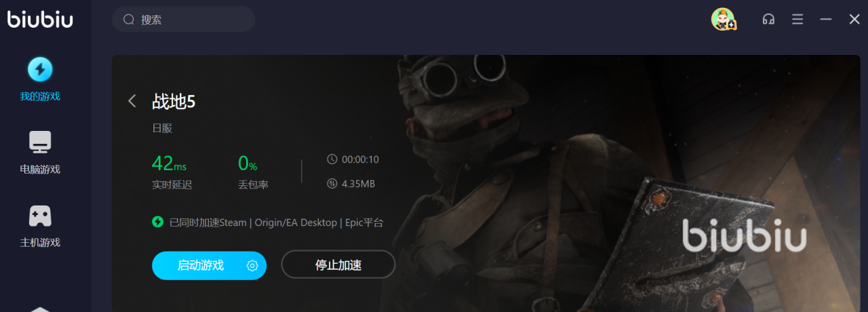Click the 我的游戏 sidebar label
Screen dimensions: 868x312
point(40,96)
